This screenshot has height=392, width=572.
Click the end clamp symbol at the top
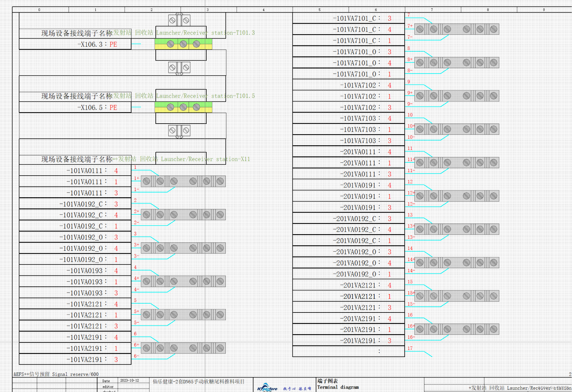179,20
